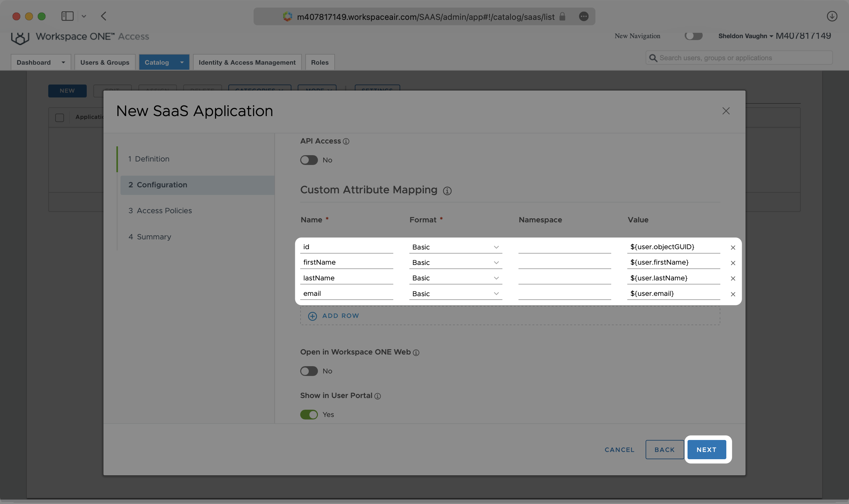Click the Show in User Portal info icon
849x504 pixels.
[378, 396]
